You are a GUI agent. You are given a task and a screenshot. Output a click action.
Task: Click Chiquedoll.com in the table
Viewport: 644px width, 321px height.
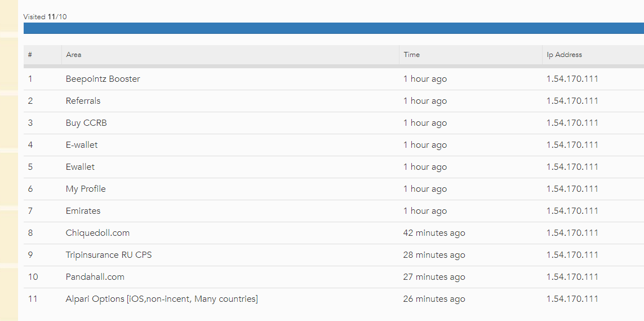[97, 233]
